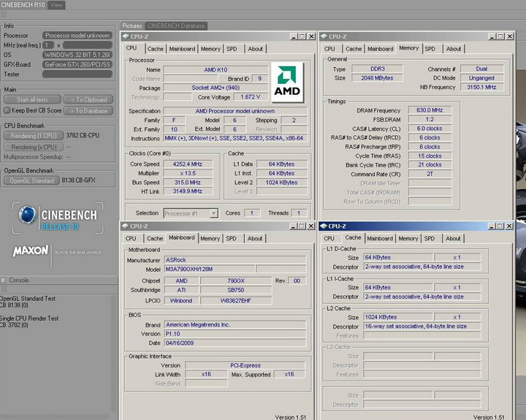Click the MAXON logo
Viewport: 526px width, 420px height.
click(29, 251)
